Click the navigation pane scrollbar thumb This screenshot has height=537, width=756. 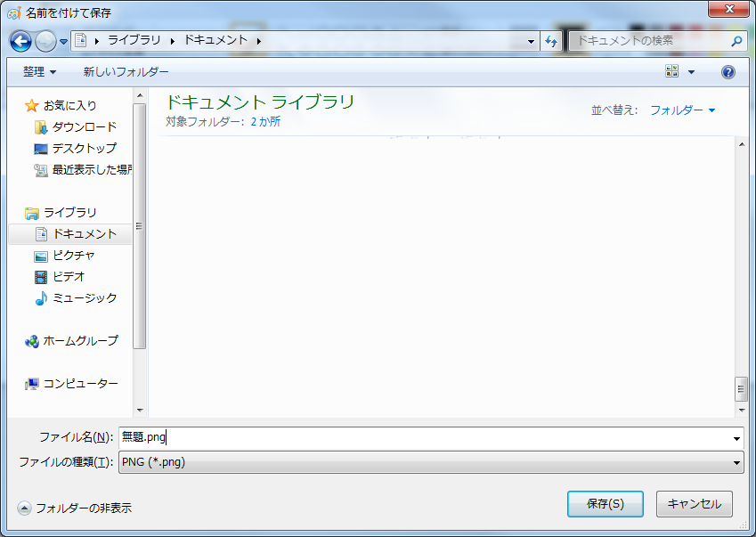point(139,225)
